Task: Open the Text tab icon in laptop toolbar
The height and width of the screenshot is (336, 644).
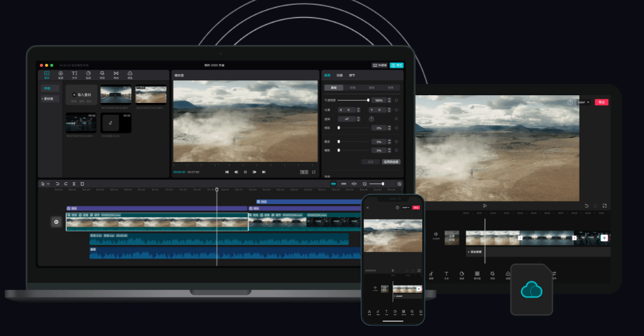Action: tap(75, 74)
